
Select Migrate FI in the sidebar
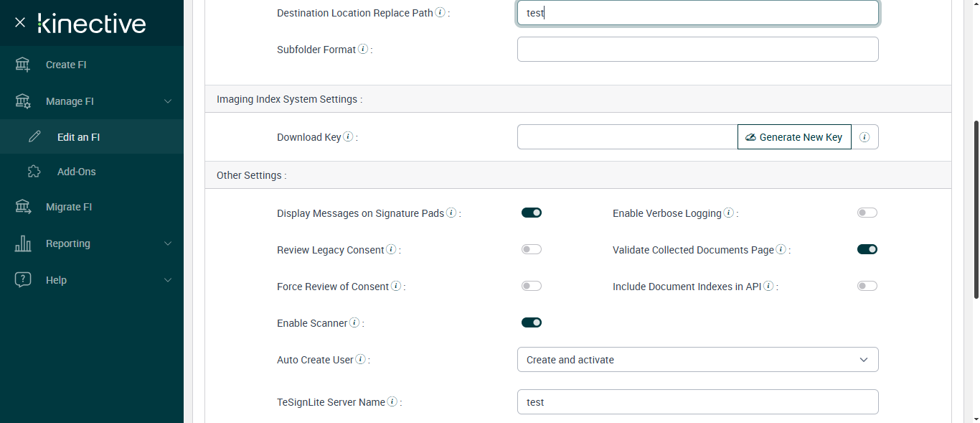click(x=69, y=207)
